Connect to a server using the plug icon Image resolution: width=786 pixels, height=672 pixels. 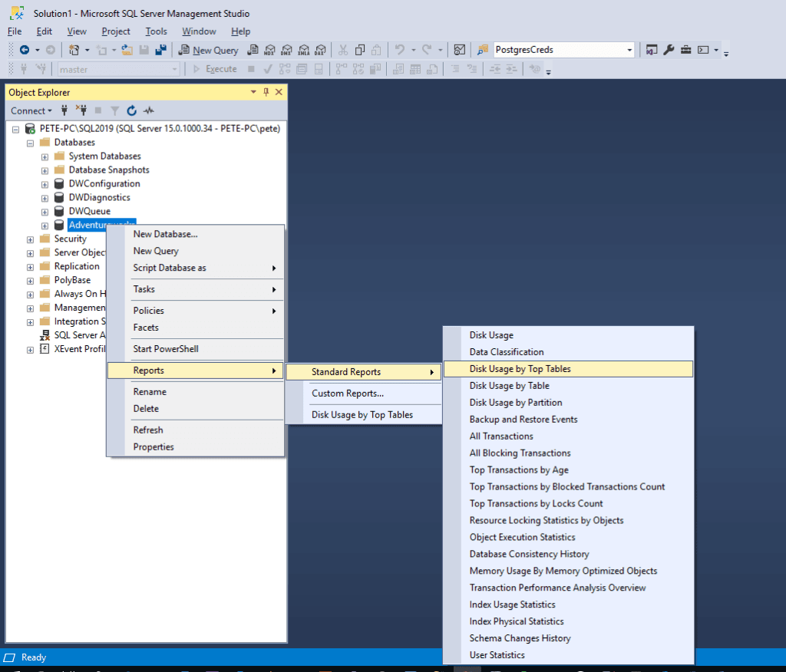64,110
